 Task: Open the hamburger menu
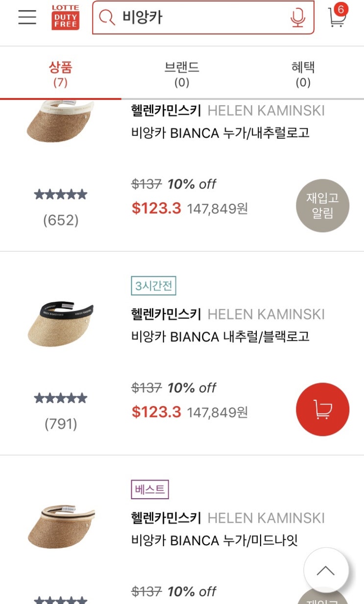point(27,17)
